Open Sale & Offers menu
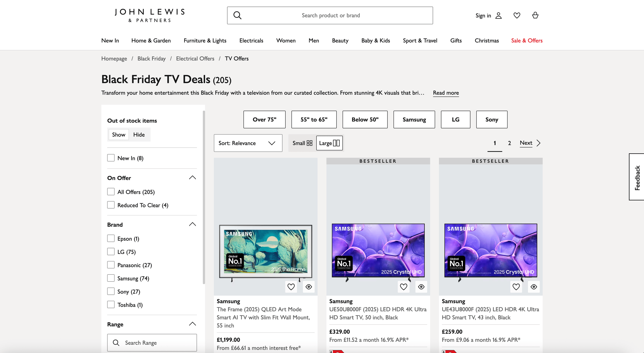This screenshot has width=644, height=353. click(x=526, y=41)
